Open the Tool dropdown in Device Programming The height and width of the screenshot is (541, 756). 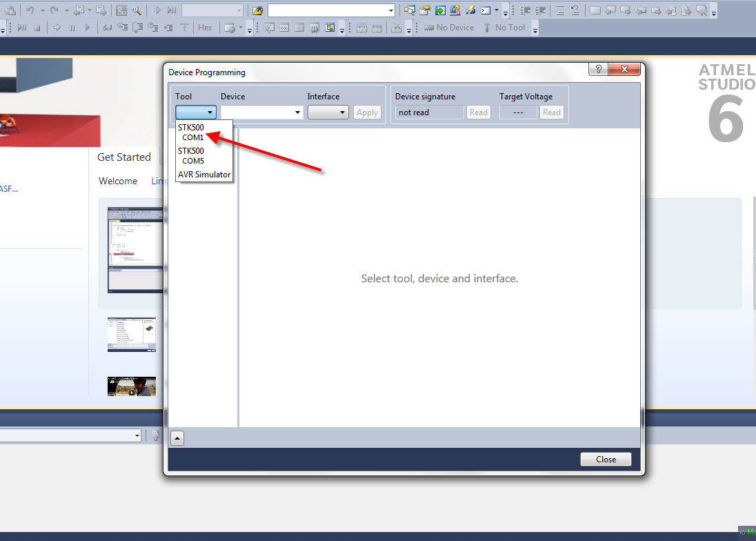point(196,112)
